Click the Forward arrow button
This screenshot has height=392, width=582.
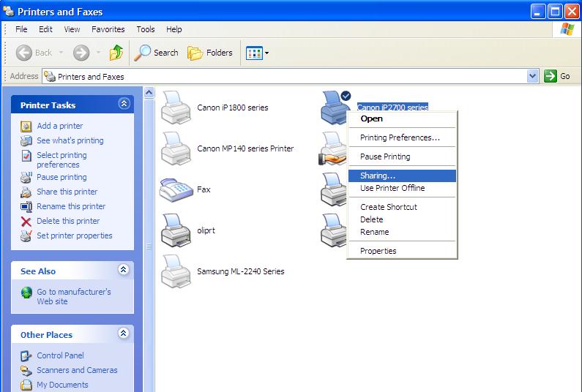click(81, 53)
